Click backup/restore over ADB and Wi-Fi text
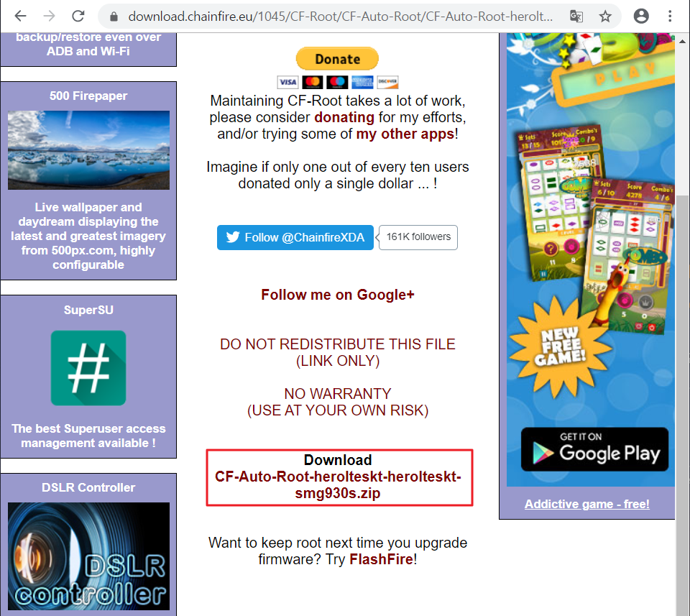Screen dimensions: 690x616 point(88,44)
